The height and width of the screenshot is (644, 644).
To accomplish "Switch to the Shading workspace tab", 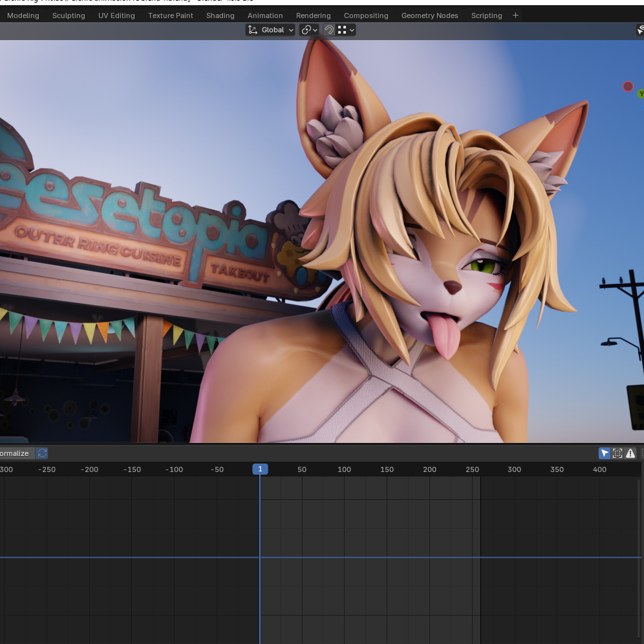I will pos(220,16).
